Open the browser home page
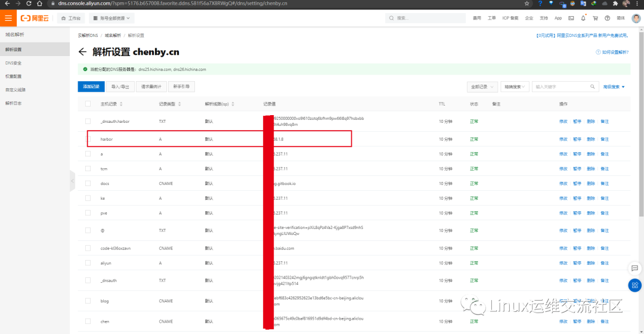This screenshot has width=644, height=334. [39, 4]
